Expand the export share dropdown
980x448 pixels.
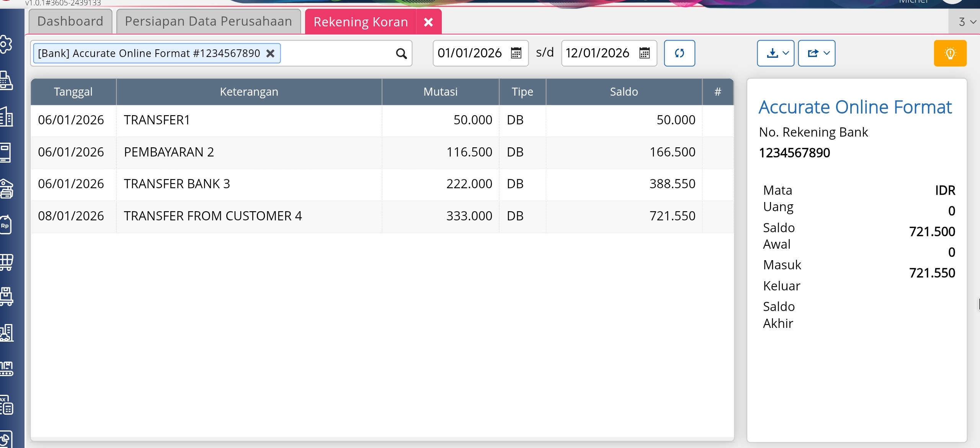816,53
